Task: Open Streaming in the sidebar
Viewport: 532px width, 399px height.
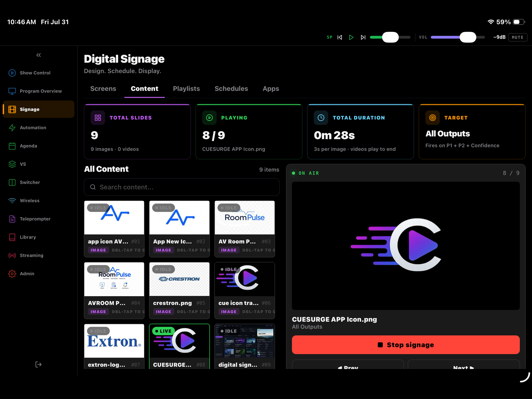Action: pos(38,255)
